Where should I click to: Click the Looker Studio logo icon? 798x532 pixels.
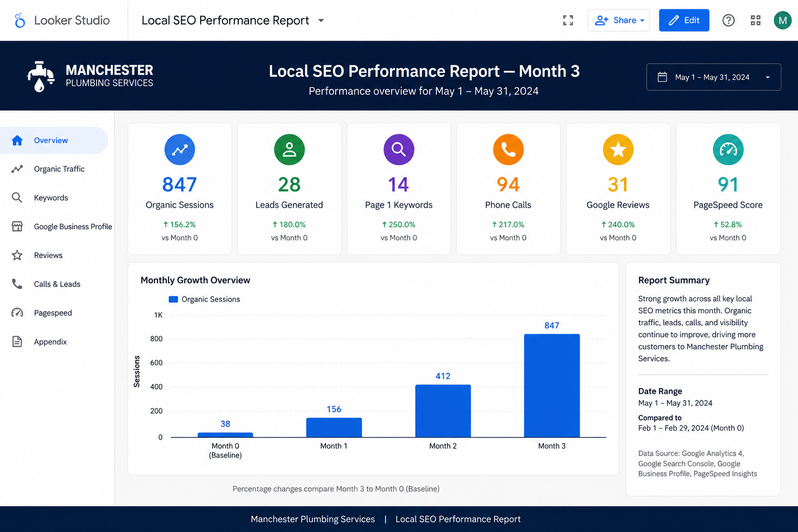click(x=20, y=20)
